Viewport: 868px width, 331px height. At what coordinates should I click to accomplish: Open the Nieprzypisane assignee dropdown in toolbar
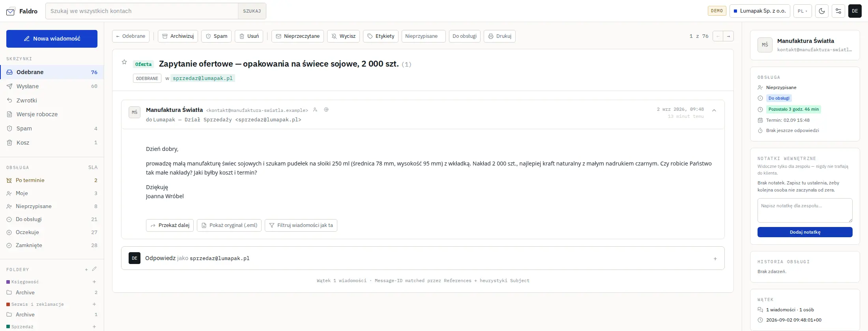(x=423, y=36)
